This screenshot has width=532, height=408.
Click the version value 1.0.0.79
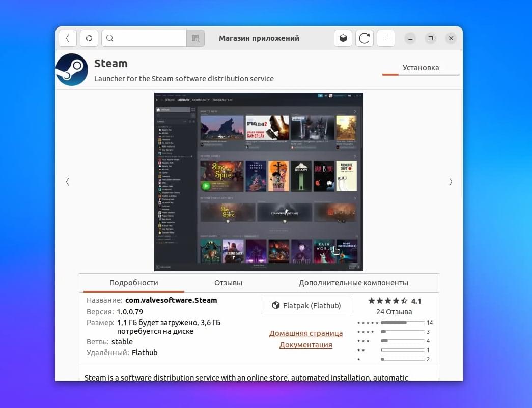(x=130, y=312)
